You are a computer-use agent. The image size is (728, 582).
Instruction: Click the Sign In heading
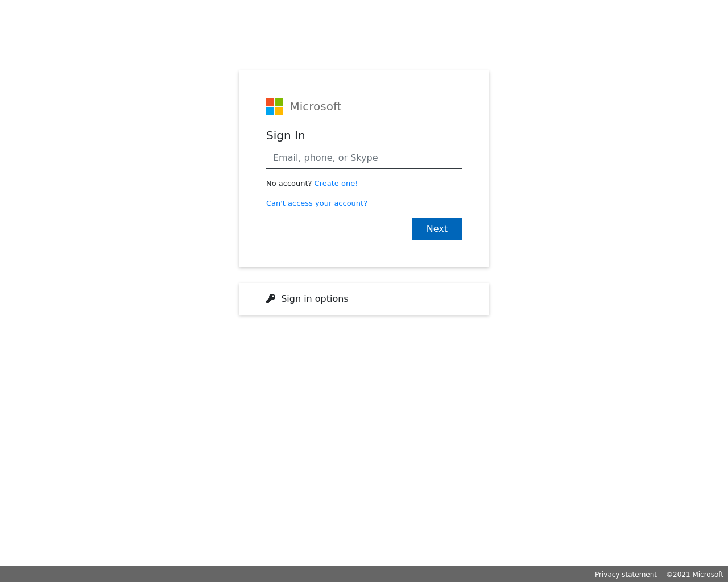point(286,135)
